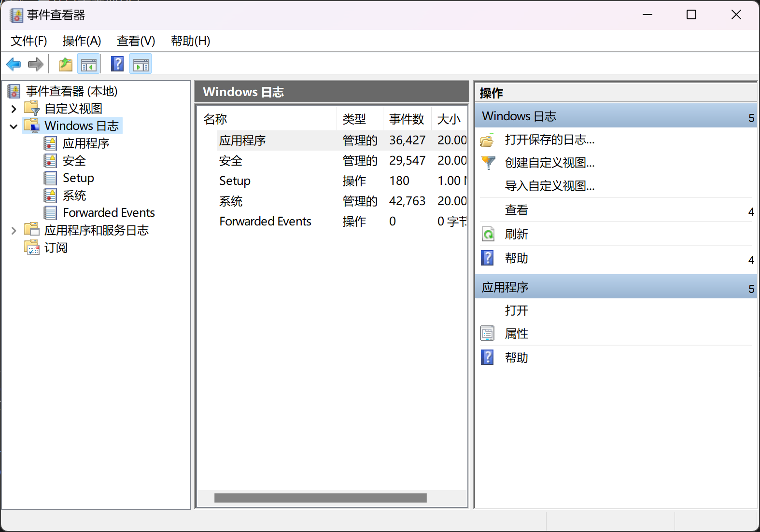760x532 pixels.
Task: Click the 事件查看器 (本地) root icon
Action: [14, 91]
